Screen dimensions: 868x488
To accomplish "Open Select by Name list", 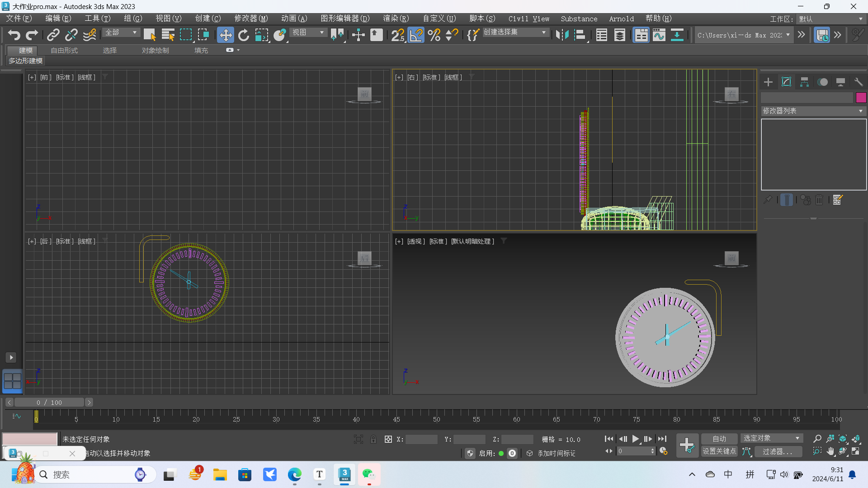I will click(168, 35).
